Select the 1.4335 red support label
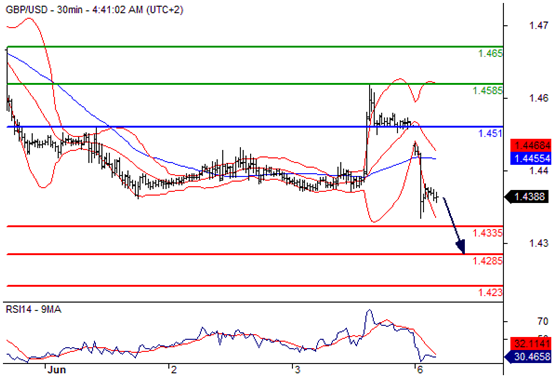 [488, 233]
